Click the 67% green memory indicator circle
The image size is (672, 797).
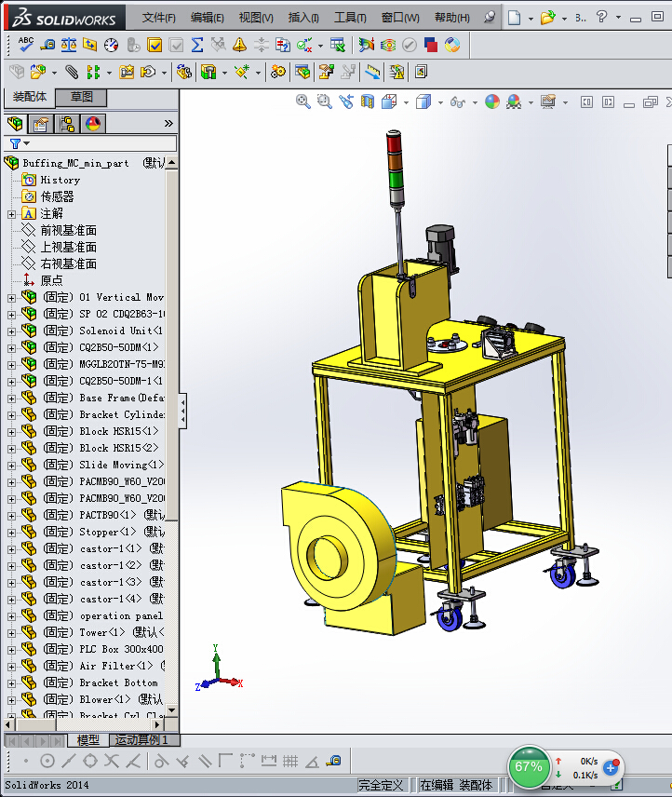(x=529, y=766)
